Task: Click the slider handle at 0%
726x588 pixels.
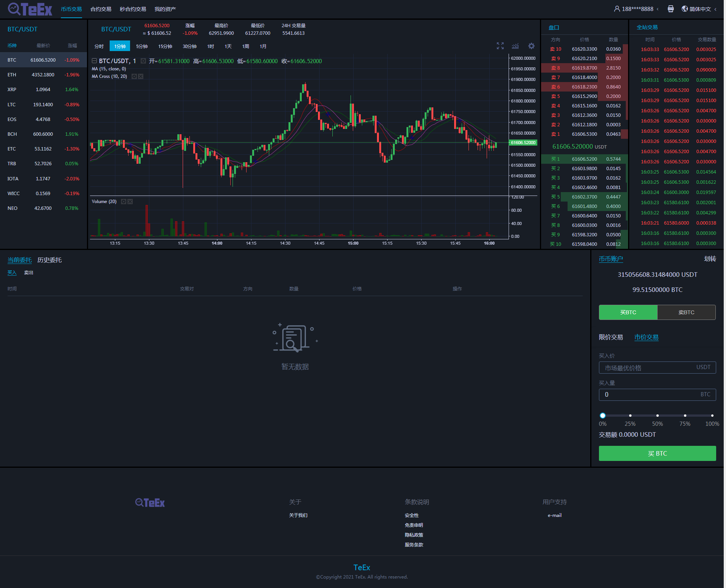Action: tap(603, 416)
